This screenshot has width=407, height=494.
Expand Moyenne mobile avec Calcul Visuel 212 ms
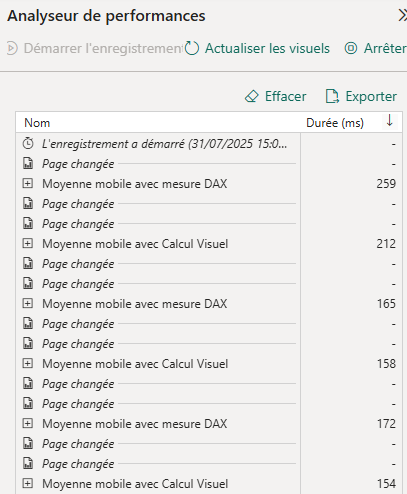tap(28, 243)
